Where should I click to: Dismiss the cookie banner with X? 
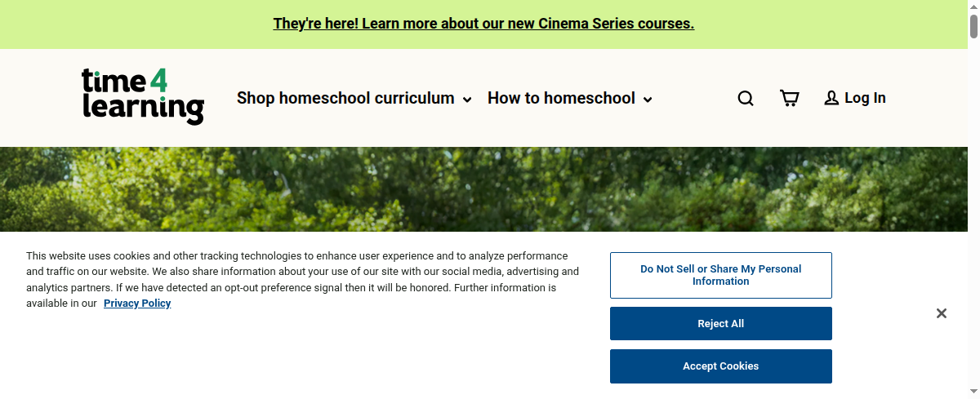pyautogui.click(x=941, y=313)
